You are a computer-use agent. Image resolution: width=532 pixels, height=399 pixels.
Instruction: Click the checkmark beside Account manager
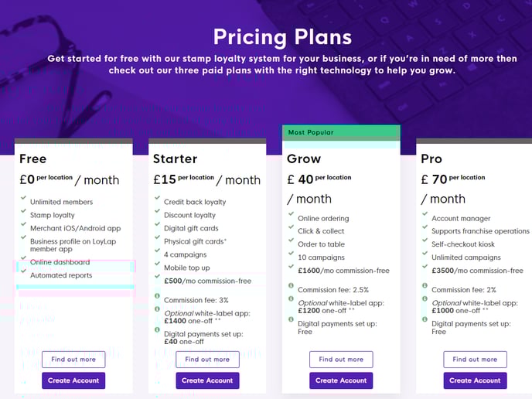coord(425,213)
